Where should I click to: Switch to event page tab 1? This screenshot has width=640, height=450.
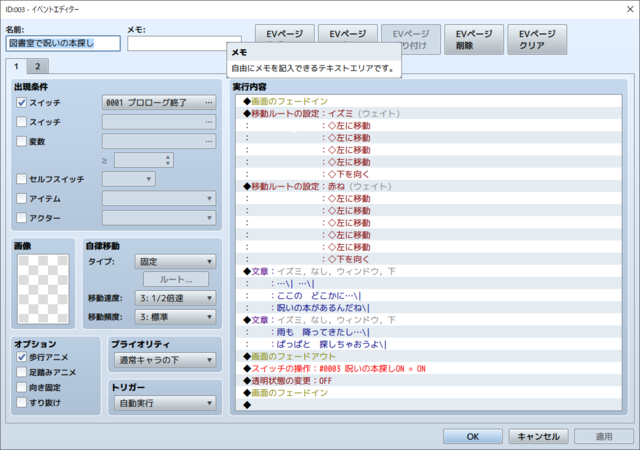[x=16, y=66]
